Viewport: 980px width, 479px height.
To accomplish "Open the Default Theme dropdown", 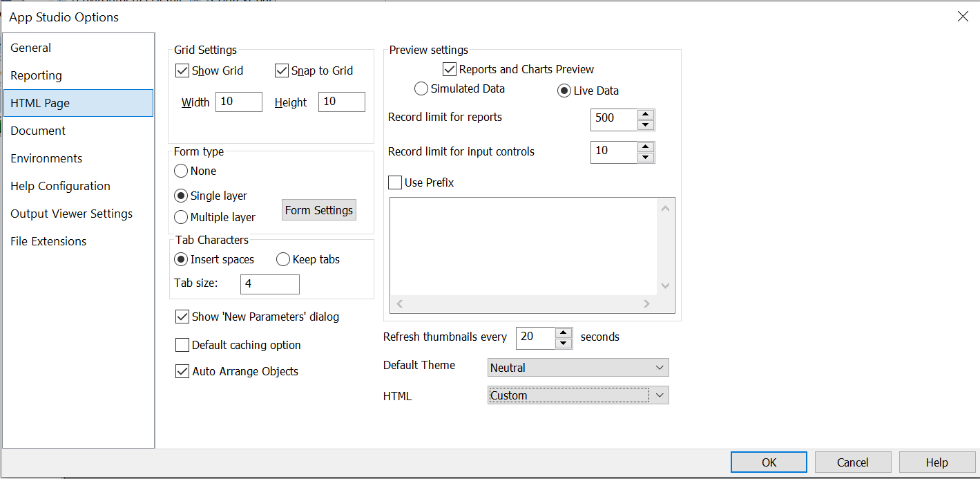I will [x=660, y=368].
